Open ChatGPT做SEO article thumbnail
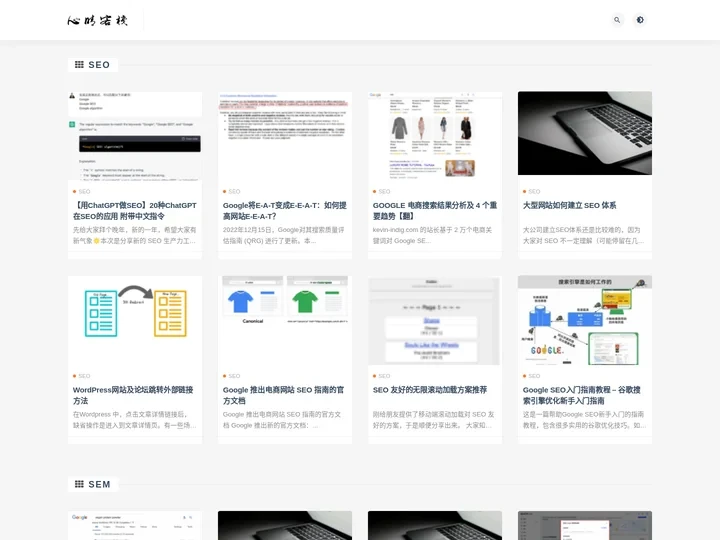Screen dimensions: 720x540 click(x=135, y=136)
